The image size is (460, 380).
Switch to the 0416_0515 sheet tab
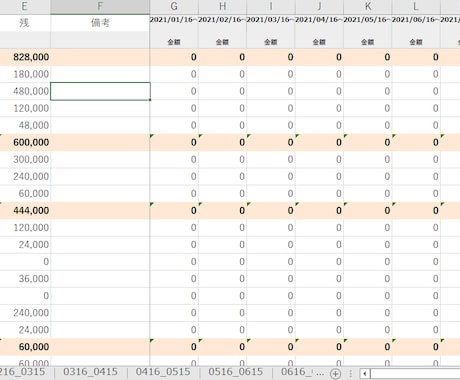coord(163,372)
